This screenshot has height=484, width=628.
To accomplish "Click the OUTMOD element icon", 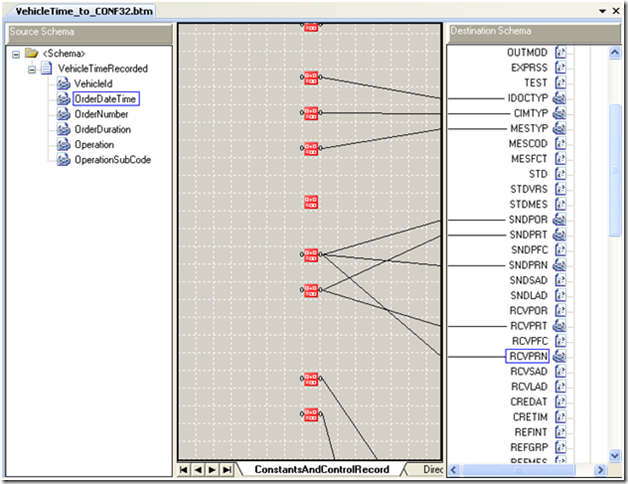I will click(560, 52).
